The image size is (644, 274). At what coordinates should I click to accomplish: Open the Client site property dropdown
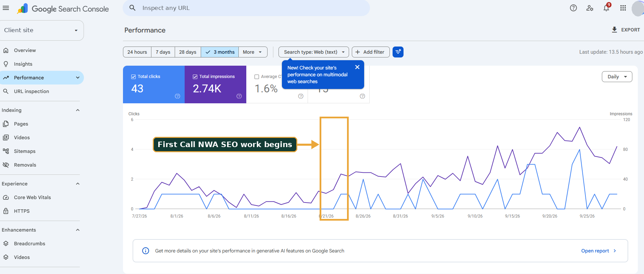tap(41, 30)
